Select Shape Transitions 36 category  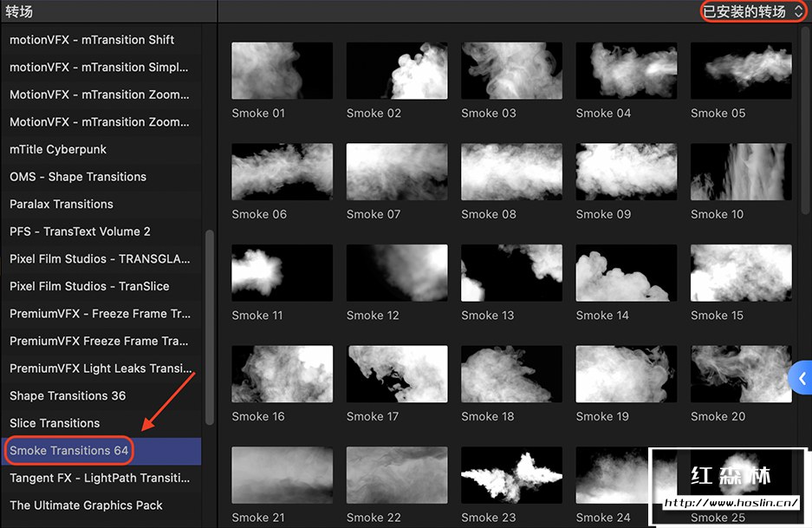point(101,396)
